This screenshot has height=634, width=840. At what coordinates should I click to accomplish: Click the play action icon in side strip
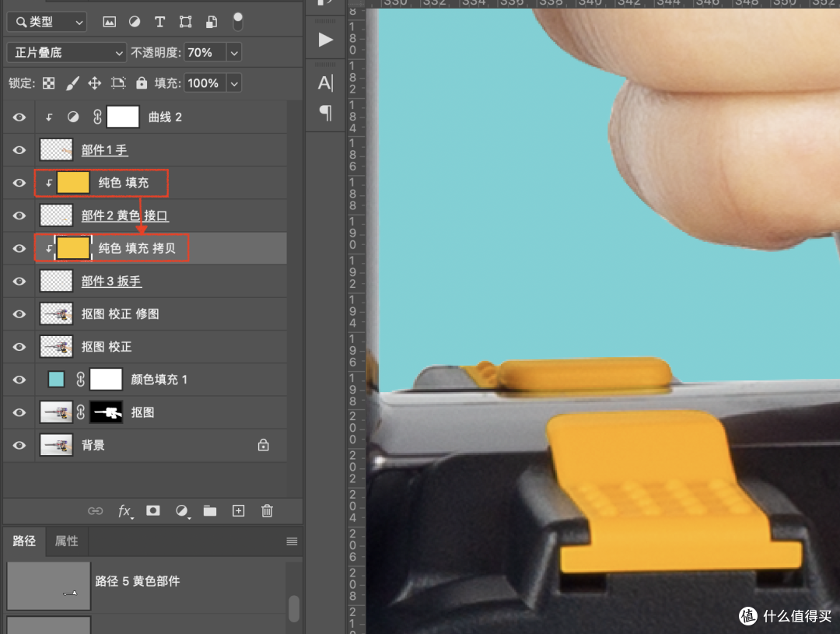[325, 40]
